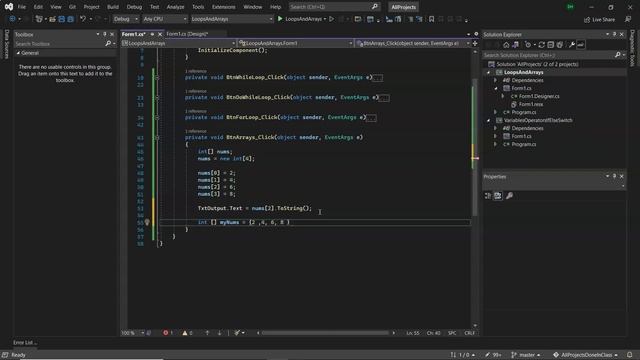Click the Feedback icon beside Live Share
This screenshot has height=360, width=640.
[x=628, y=19]
